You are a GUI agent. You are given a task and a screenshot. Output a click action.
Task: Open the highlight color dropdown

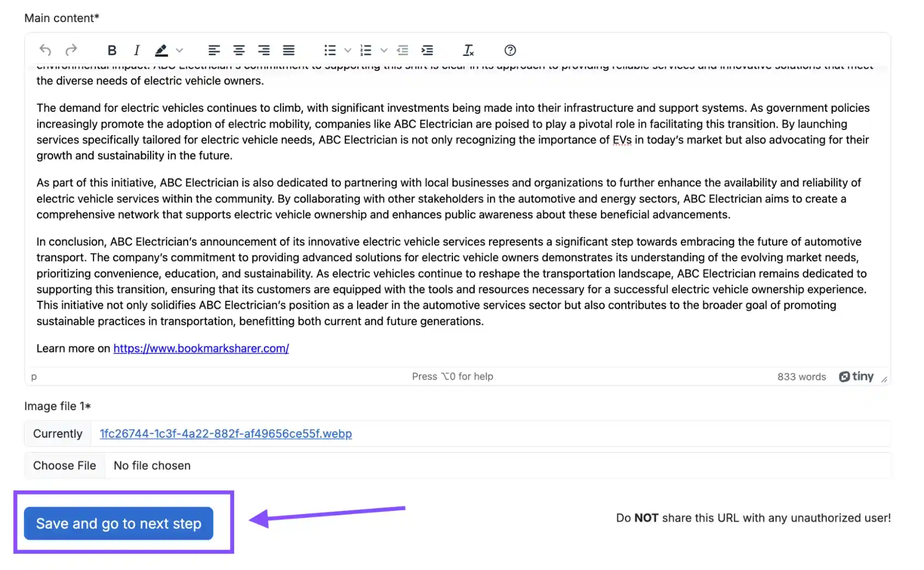[x=179, y=50]
